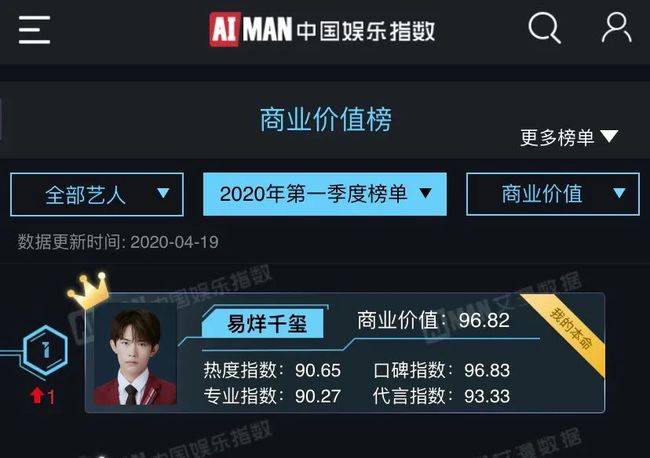
Task: Open the hamburger menu
Action: tap(34, 30)
